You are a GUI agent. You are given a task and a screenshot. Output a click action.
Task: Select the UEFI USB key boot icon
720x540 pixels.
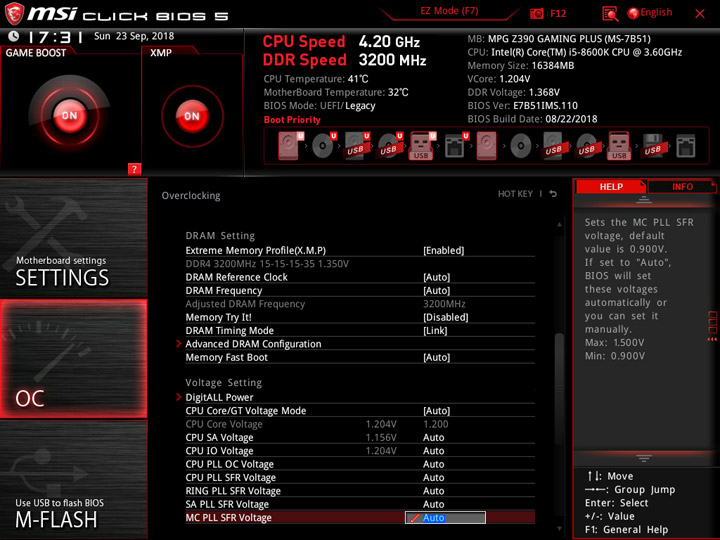click(x=422, y=146)
